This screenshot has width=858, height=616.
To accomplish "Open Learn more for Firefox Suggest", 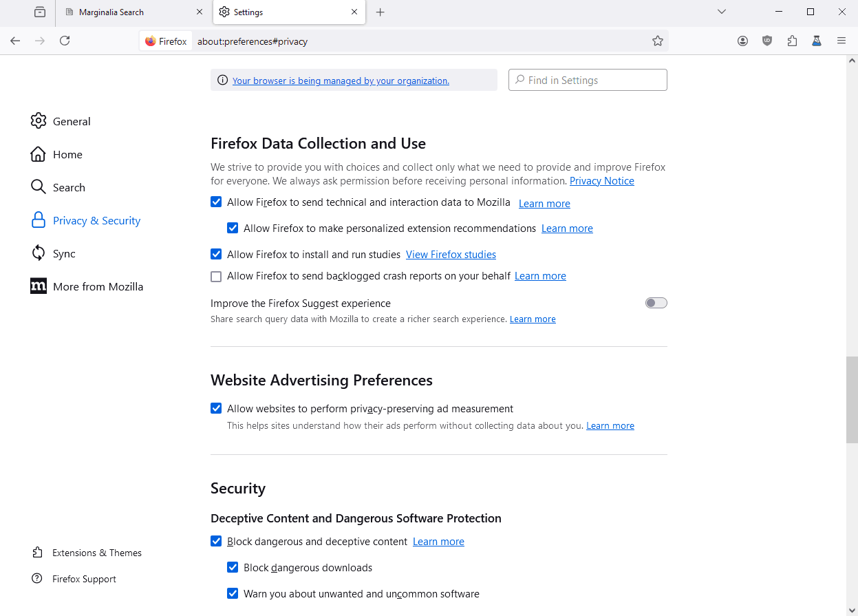I will (x=533, y=319).
